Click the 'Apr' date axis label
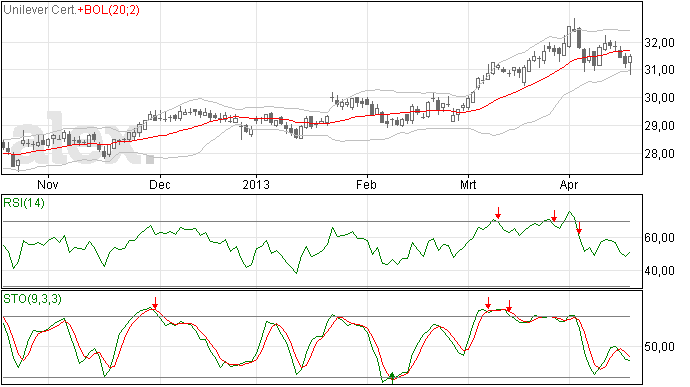Image resolution: width=690 pixels, height=387 pixels. (569, 185)
